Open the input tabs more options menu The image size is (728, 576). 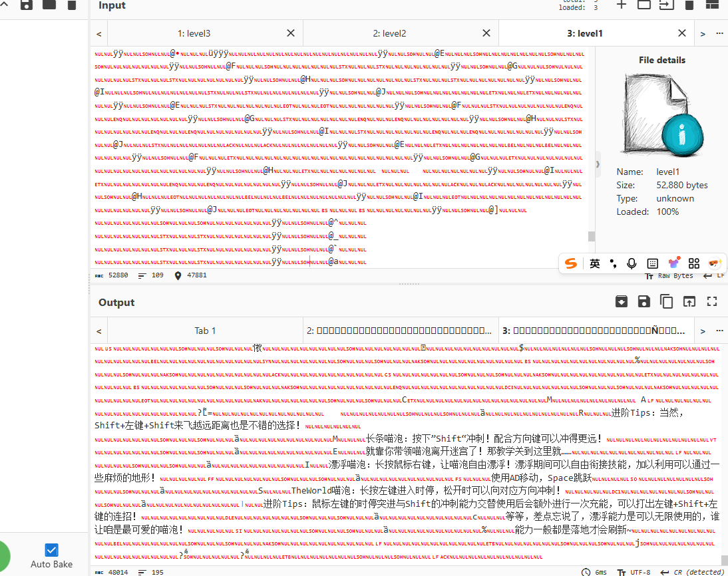pyautogui.click(x=719, y=33)
